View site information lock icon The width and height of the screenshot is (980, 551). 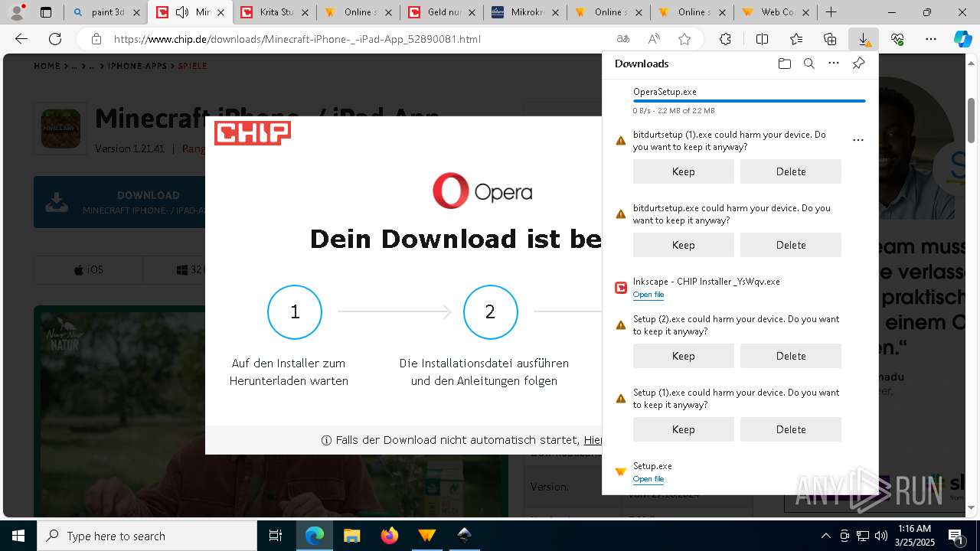pyautogui.click(x=96, y=39)
